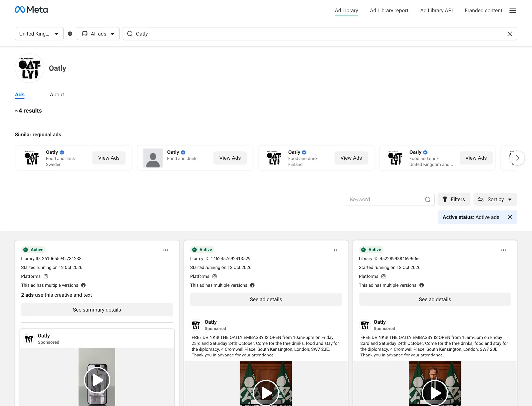Open the United Kingdom country dropdown

pyautogui.click(x=39, y=34)
